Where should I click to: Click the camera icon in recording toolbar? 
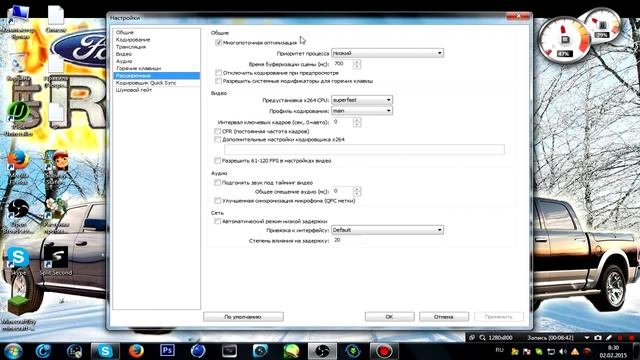pos(598,338)
